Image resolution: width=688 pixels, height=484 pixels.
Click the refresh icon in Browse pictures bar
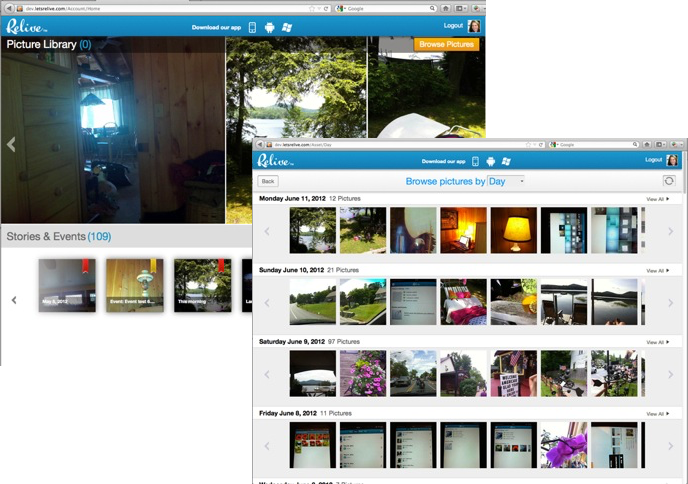click(x=669, y=181)
